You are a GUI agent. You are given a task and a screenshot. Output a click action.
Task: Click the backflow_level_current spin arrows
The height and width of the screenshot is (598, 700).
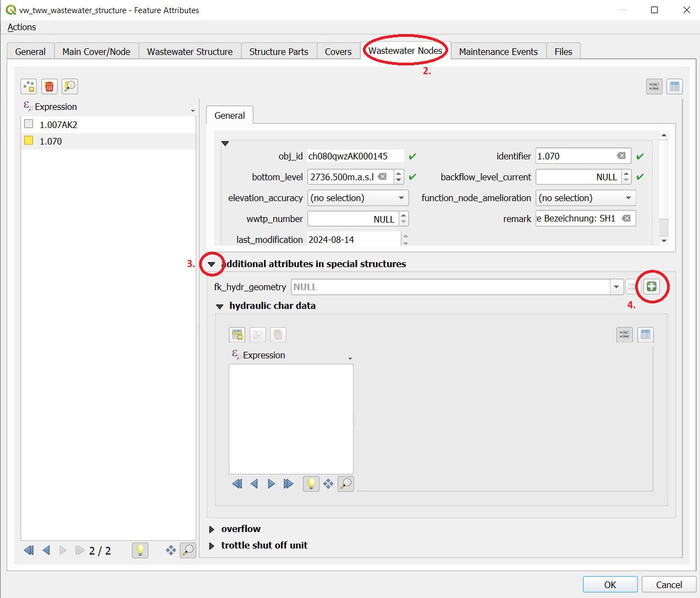626,177
